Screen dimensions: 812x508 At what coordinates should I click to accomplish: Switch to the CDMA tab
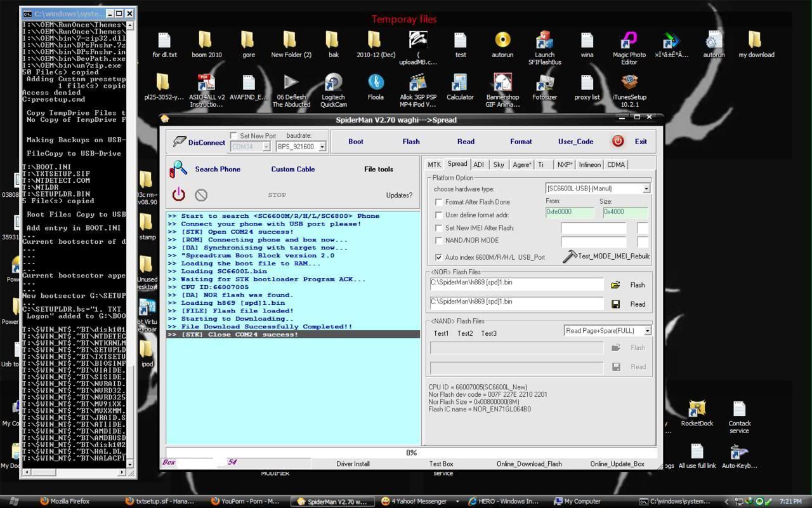pyautogui.click(x=616, y=164)
